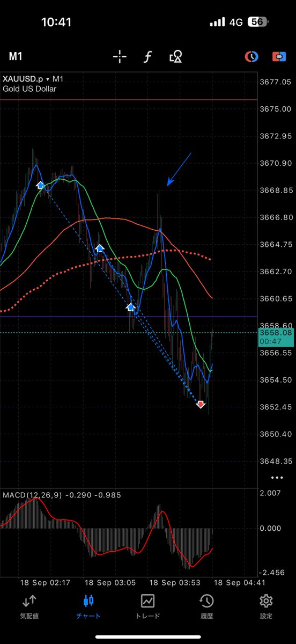The height and width of the screenshot is (644, 296).
Task: Tap the 3675.00 price scale value
Action: pyautogui.click(x=275, y=108)
